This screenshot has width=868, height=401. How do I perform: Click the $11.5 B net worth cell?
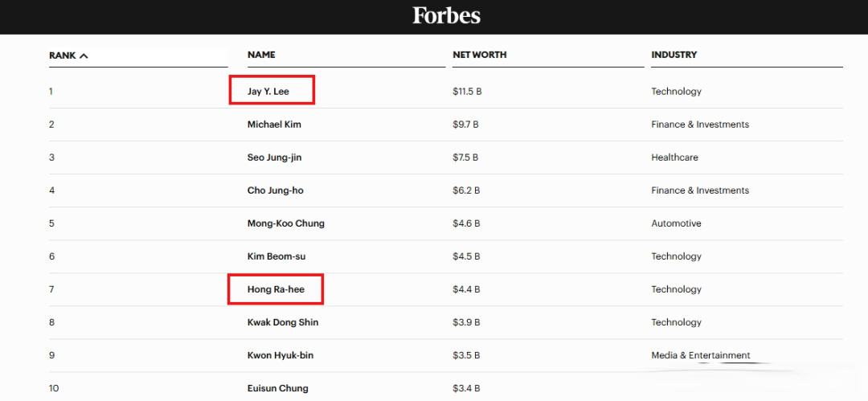[467, 92]
